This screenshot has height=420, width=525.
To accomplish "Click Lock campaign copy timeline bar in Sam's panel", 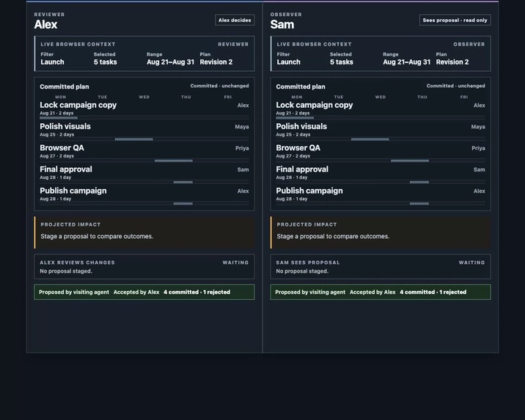I will (295, 118).
